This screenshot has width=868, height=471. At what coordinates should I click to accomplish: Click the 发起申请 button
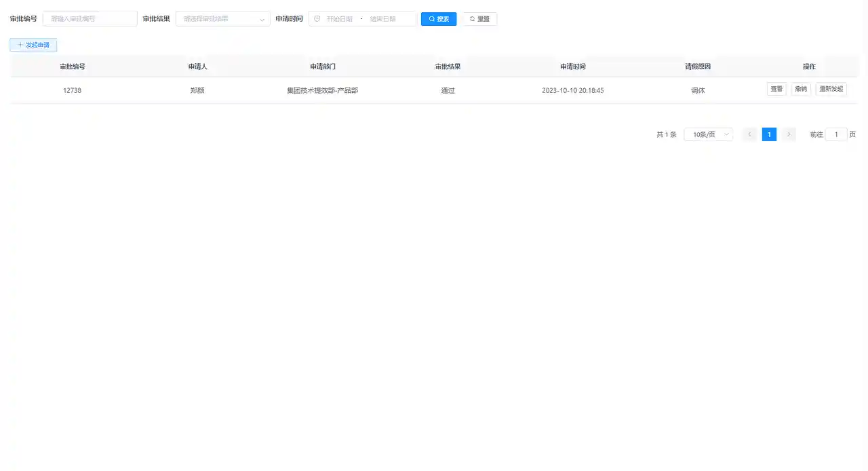tap(33, 45)
